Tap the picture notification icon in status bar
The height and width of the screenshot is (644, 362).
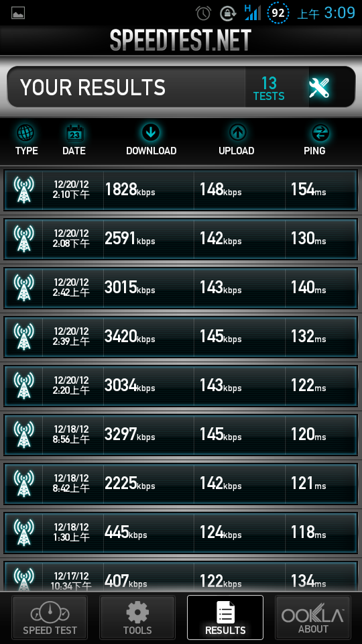tap(18, 13)
